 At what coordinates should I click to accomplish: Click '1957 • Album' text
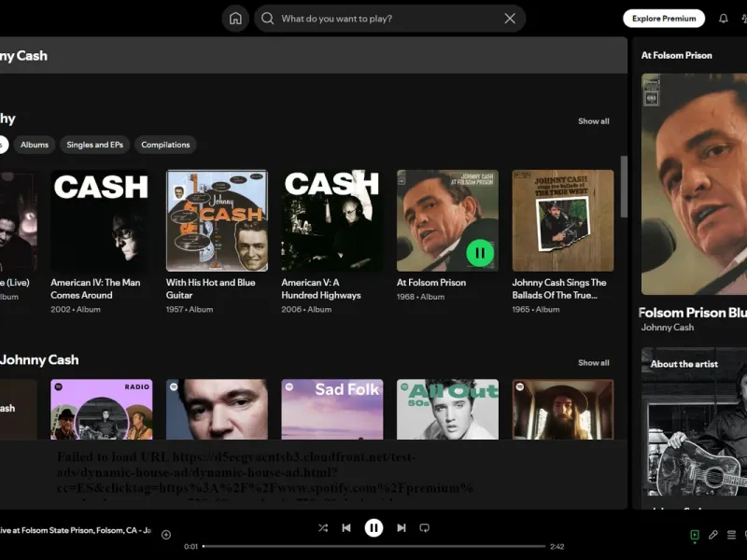190,310
